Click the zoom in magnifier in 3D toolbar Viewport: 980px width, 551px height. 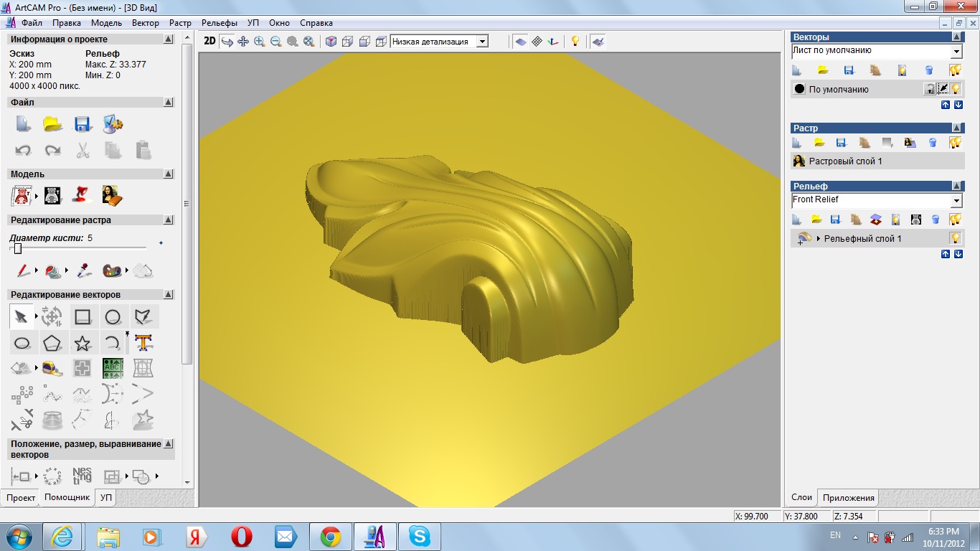pyautogui.click(x=259, y=42)
